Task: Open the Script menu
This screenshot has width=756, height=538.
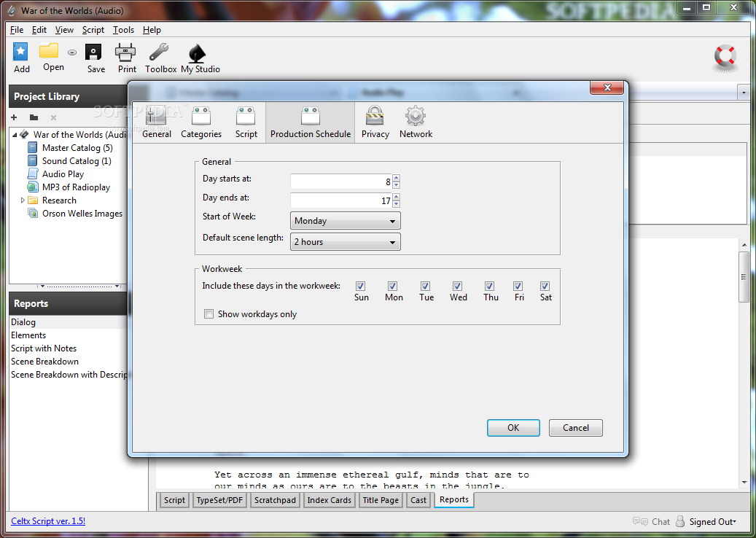Action: pos(93,30)
